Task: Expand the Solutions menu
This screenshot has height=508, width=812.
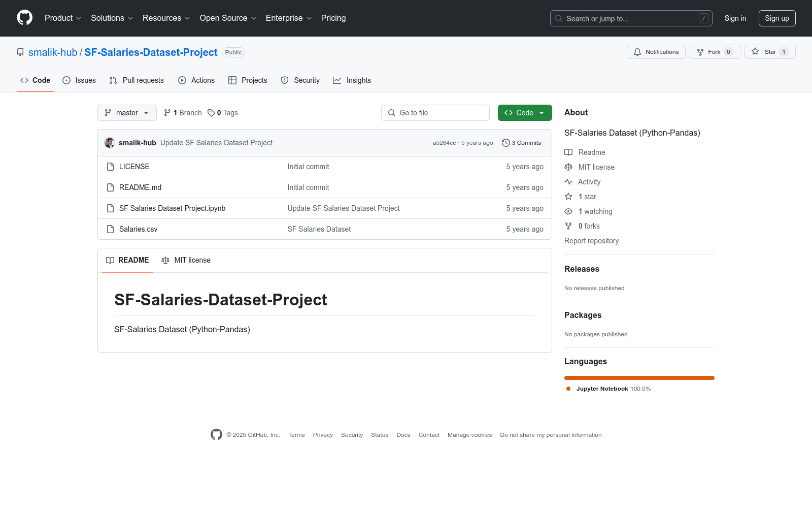Action: click(112, 18)
